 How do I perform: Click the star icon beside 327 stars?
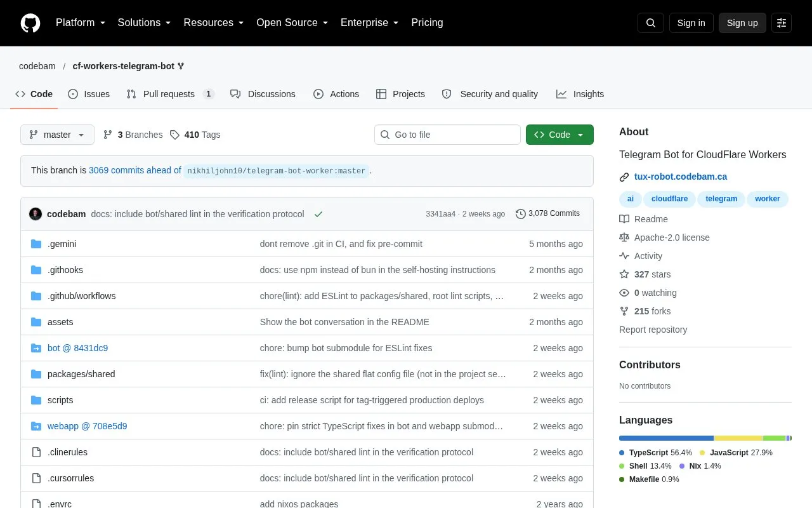624,274
